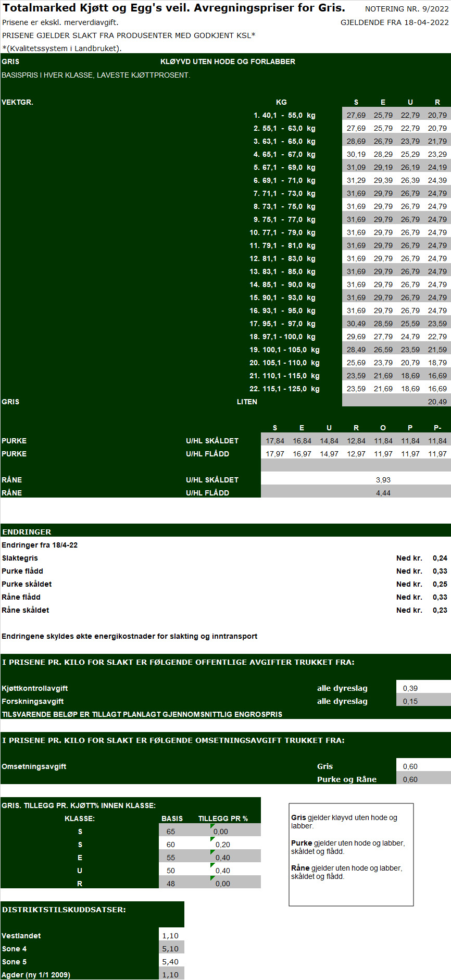Click the VEKTGR. column label

point(17,102)
